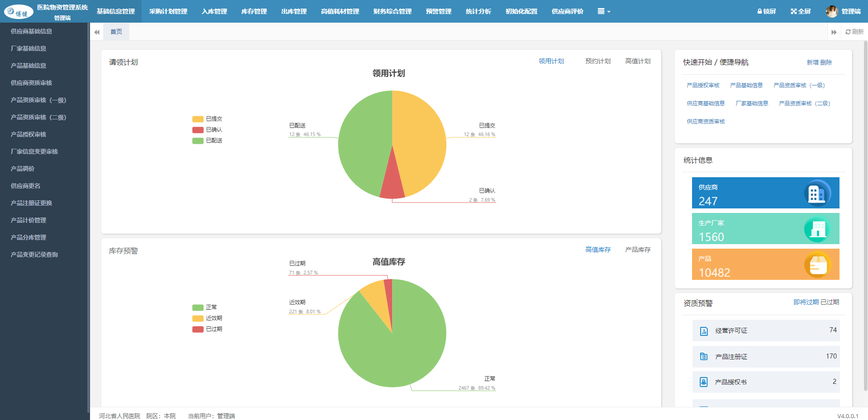Open 供应商更名 in sidebar
This screenshot has height=420, width=868.
(25, 186)
